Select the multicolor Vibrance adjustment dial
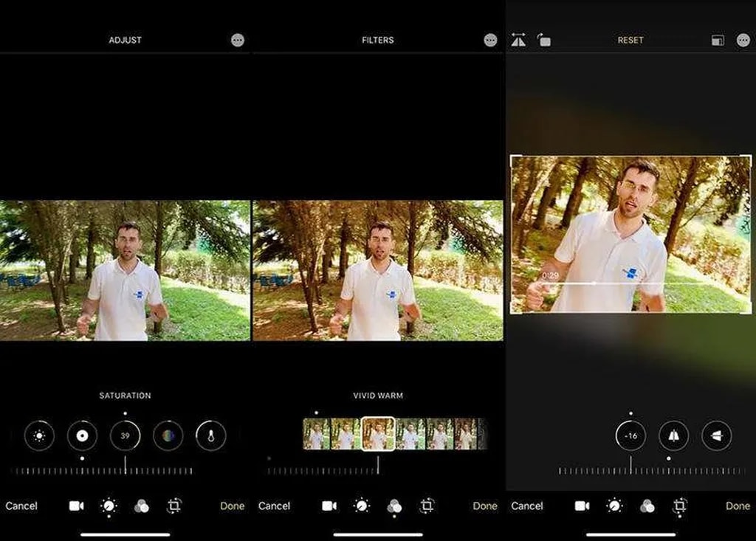The width and height of the screenshot is (756, 541). tap(168, 435)
